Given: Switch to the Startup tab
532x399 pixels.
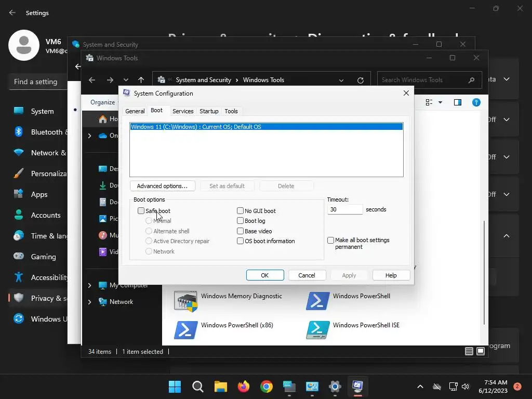Looking at the screenshot, I should click(209, 111).
